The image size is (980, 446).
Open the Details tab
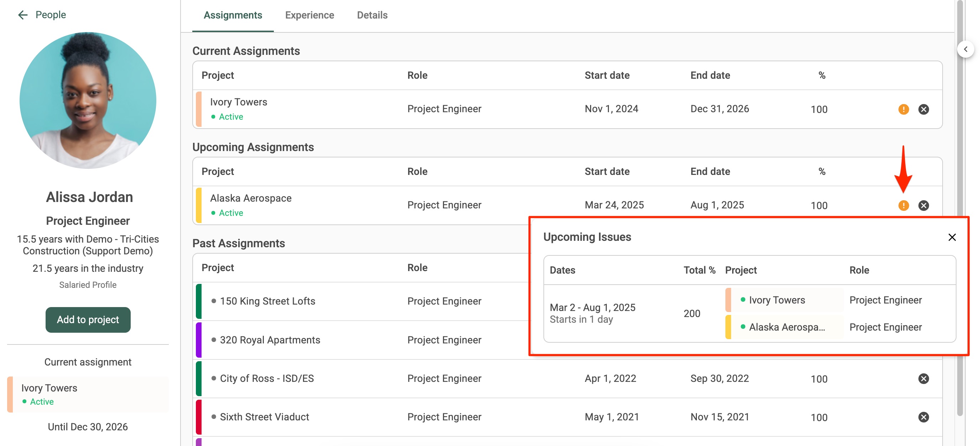372,15
